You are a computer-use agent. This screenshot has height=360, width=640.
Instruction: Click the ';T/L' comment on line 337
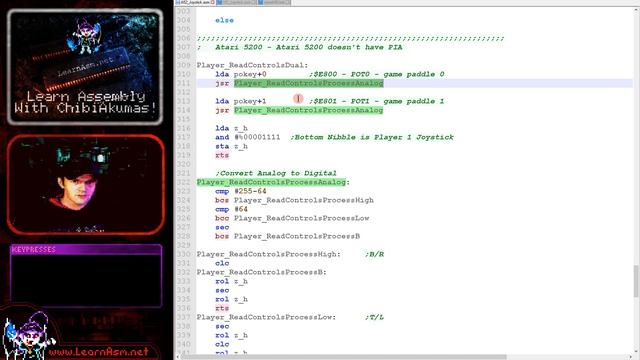[374, 317]
